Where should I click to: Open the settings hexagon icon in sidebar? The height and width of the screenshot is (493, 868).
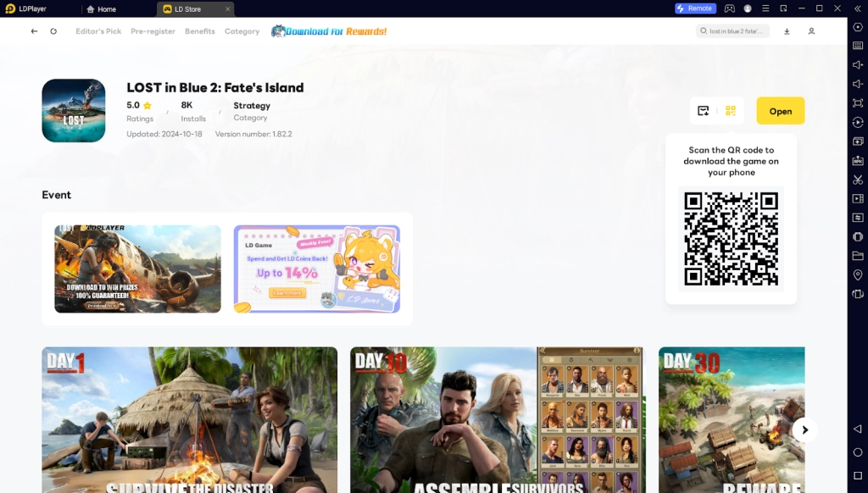[x=858, y=27]
